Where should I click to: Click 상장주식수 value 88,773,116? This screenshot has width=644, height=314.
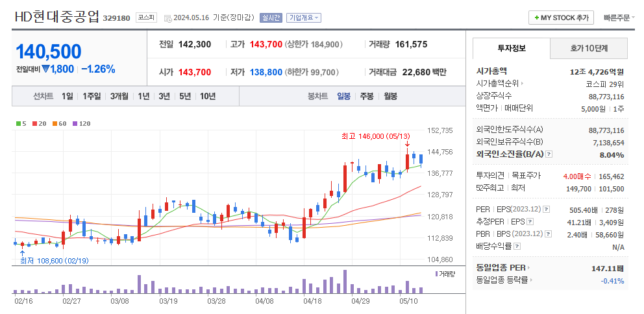[x=606, y=97]
